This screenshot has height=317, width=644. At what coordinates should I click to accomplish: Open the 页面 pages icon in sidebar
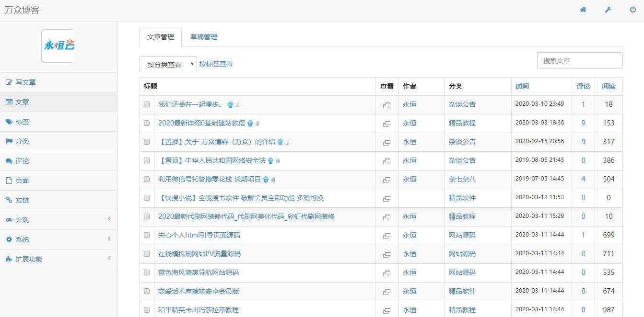coord(9,181)
